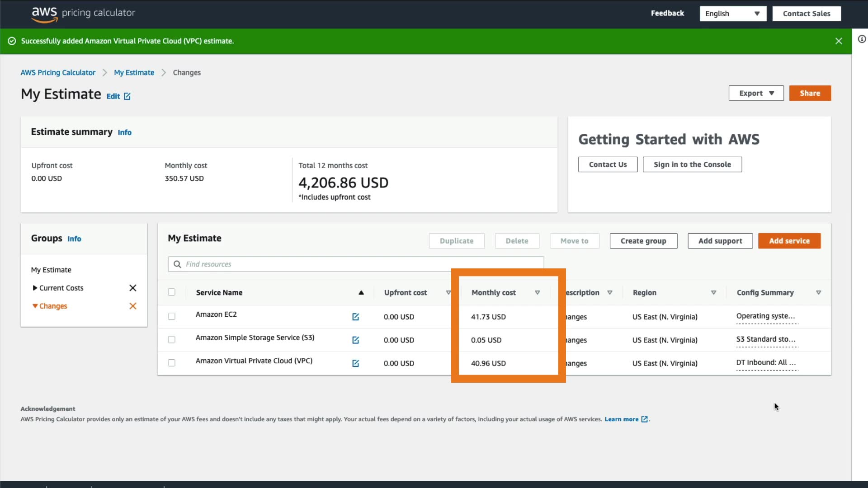Expand the Current Costs group

click(x=35, y=288)
